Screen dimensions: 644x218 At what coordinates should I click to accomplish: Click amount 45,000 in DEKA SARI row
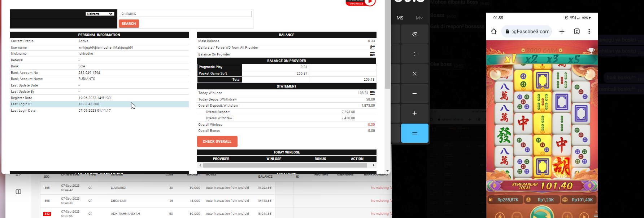point(195,201)
